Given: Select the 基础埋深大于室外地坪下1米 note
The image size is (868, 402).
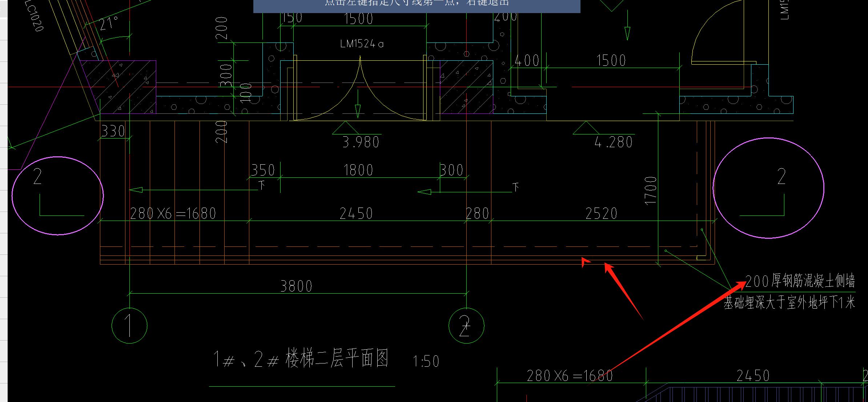Looking at the screenshot, I should 789,302.
